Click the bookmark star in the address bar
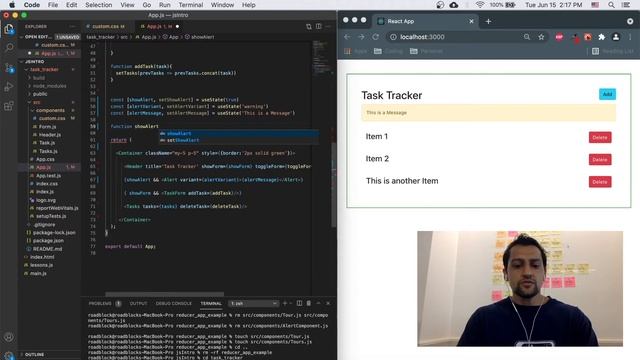640x360 pixels. coord(541,37)
